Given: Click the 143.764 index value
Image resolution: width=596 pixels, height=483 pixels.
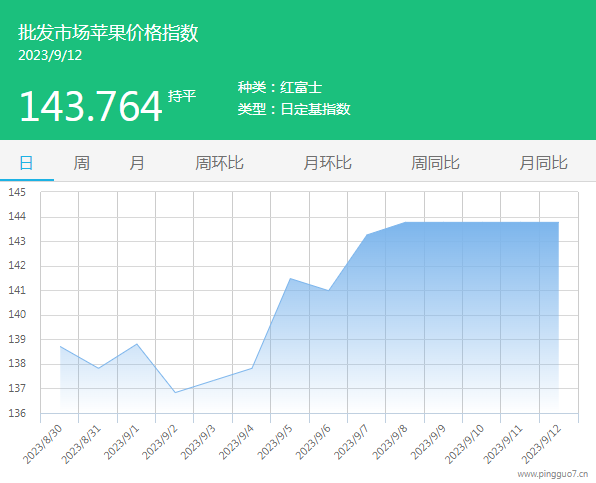Looking at the screenshot, I should (91, 106).
